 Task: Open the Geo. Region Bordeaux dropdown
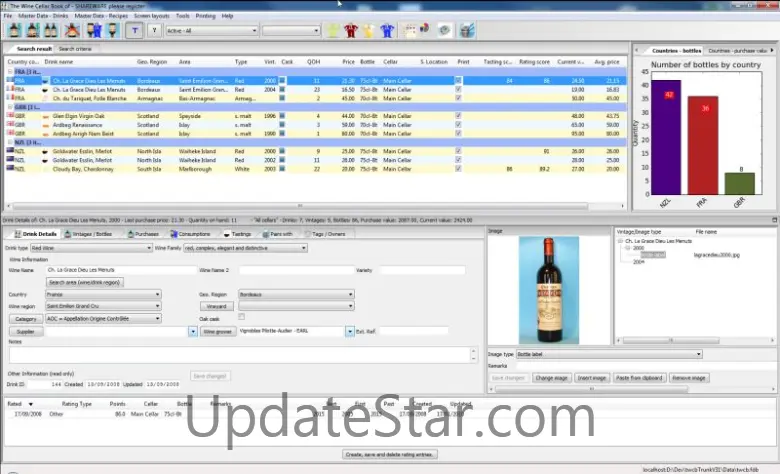[296, 294]
